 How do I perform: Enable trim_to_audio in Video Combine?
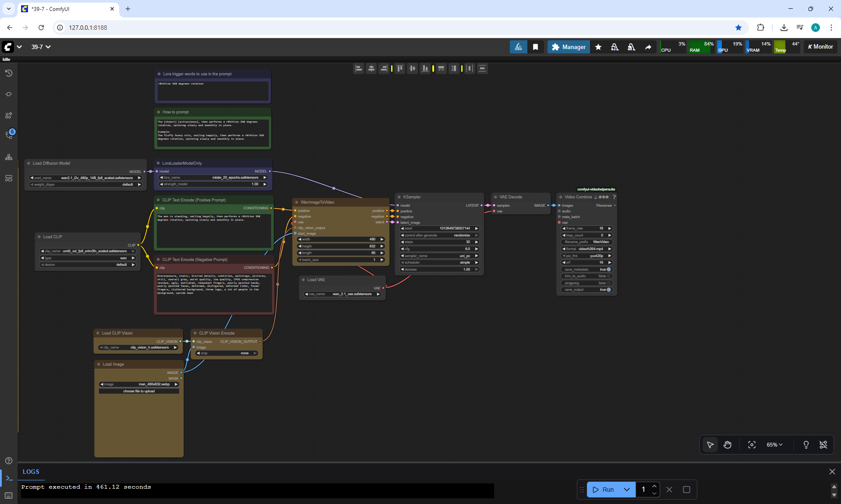pyautogui.click(x=608, y=276)
